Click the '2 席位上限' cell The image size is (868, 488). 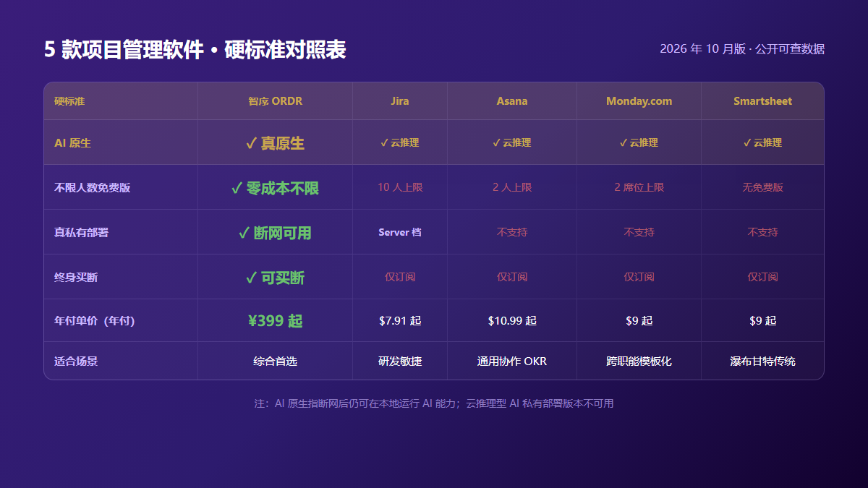(x=639, y=187)
